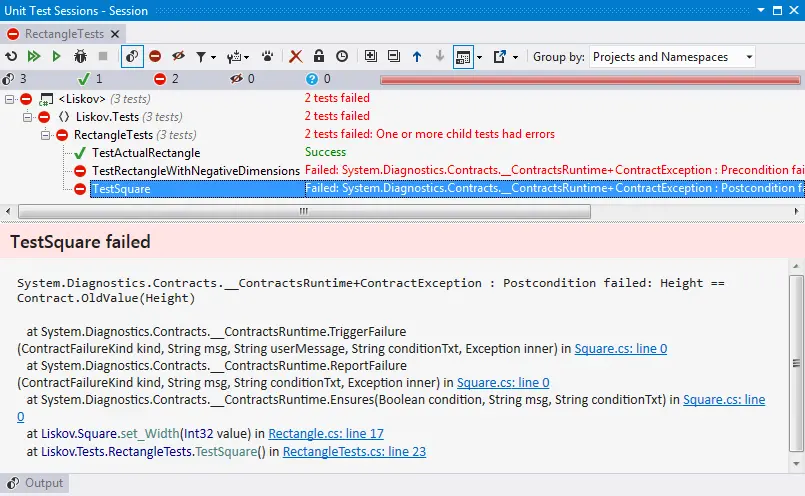805x496 pixels.
Task: Collapse the <Liskov> project node
Action: 9,99
